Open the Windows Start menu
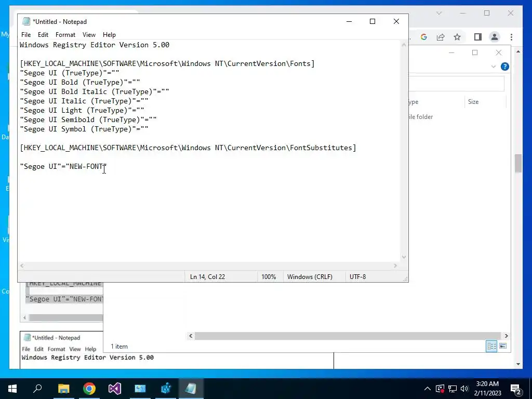 click(x=12, y=389)
